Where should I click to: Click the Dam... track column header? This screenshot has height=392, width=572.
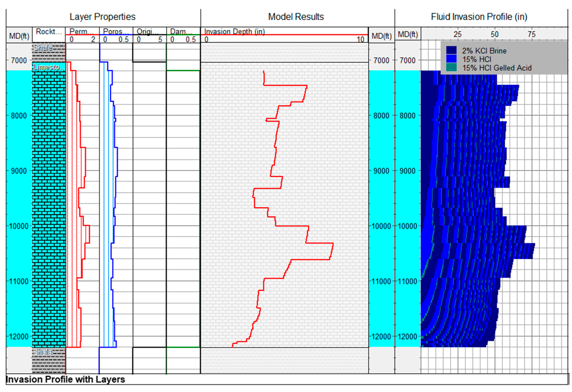click(181, 32)
